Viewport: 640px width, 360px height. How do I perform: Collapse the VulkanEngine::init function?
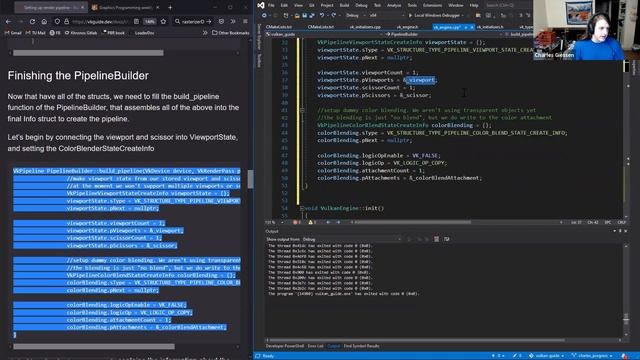click(302, 208)
